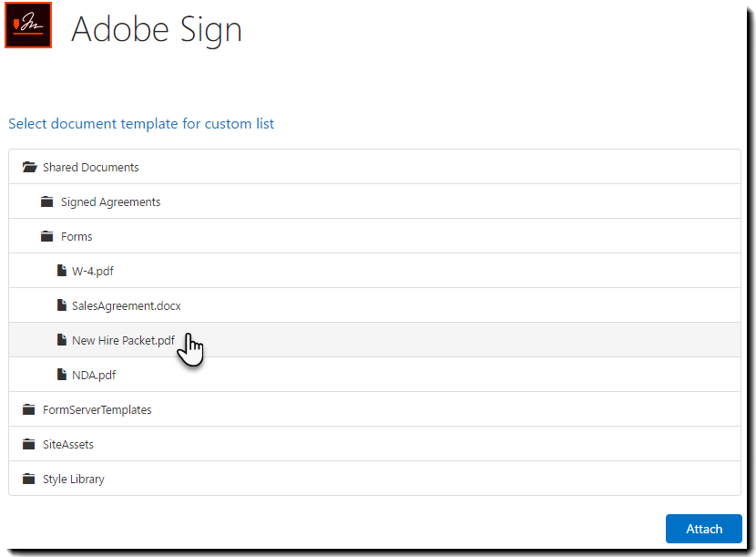Click the W-4.pdf file icon
756x557 pixels.
[x=62, y=272]
